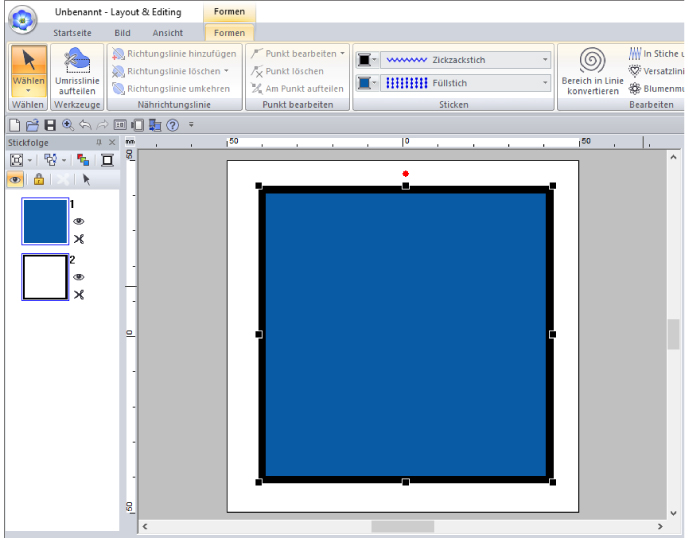Click Richtungslinie umkehren
Screen dimensions: 688x540
(171, 89)
